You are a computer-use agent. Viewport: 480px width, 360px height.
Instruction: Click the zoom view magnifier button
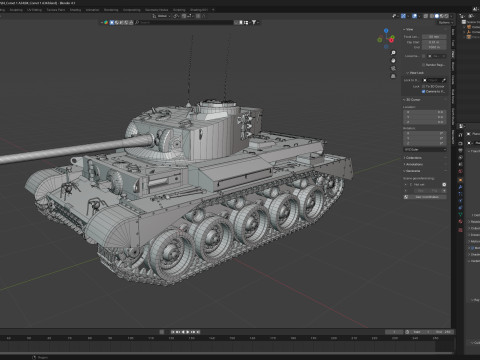(393, 53)
